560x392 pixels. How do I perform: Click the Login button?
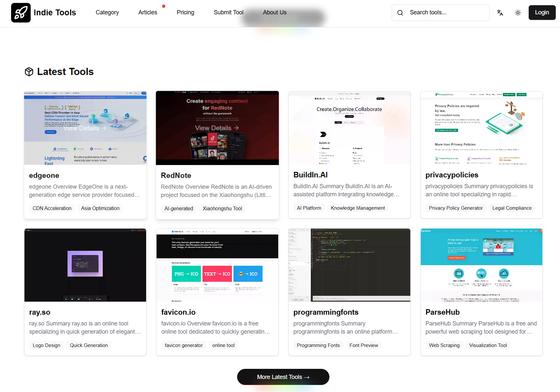(542, 12)
